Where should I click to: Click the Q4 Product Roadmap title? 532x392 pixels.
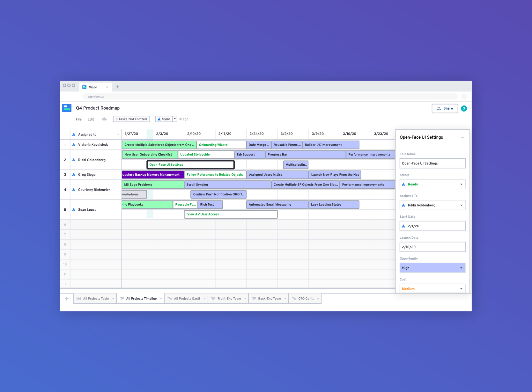98,108
